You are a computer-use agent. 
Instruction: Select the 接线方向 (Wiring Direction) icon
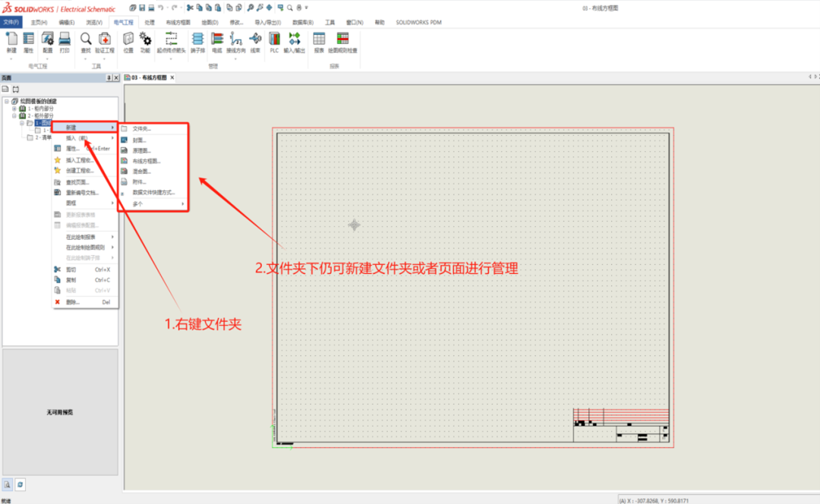click(x=238, y=39)
